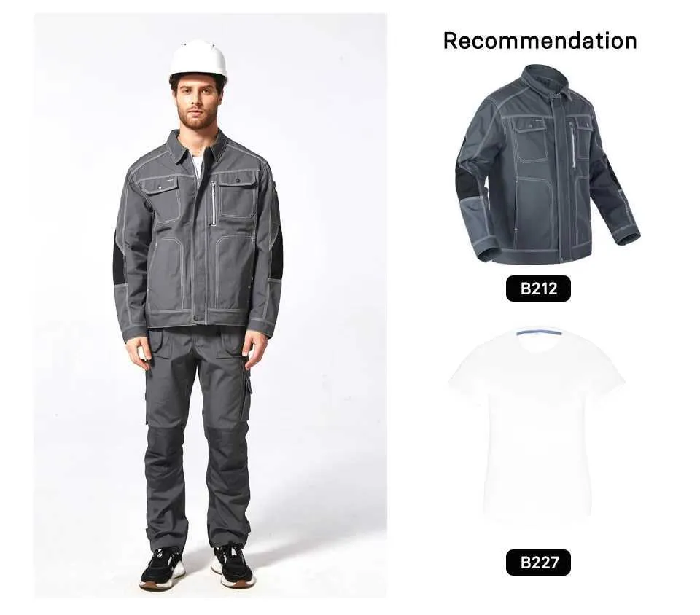Click the vertical zipper chest pocket on model

click(214, 203)
